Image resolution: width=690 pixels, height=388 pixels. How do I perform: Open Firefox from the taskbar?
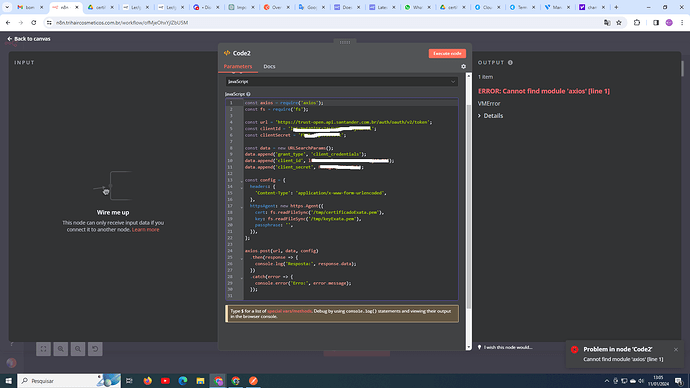tap(148, 381)
